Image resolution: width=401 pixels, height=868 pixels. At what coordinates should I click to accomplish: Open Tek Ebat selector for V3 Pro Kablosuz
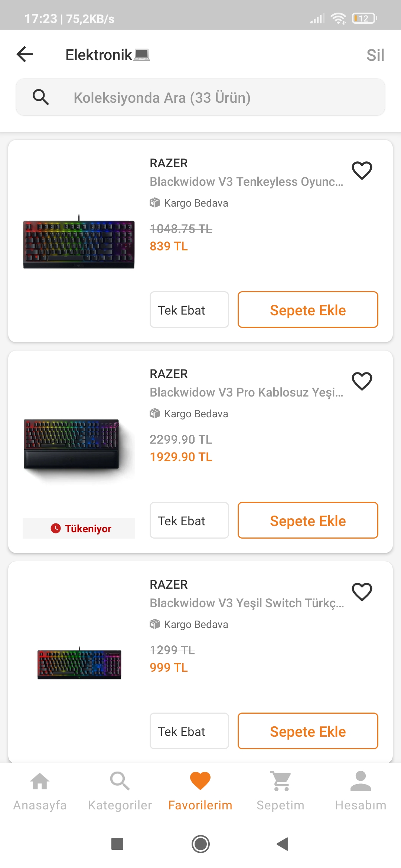pos(189,520)
